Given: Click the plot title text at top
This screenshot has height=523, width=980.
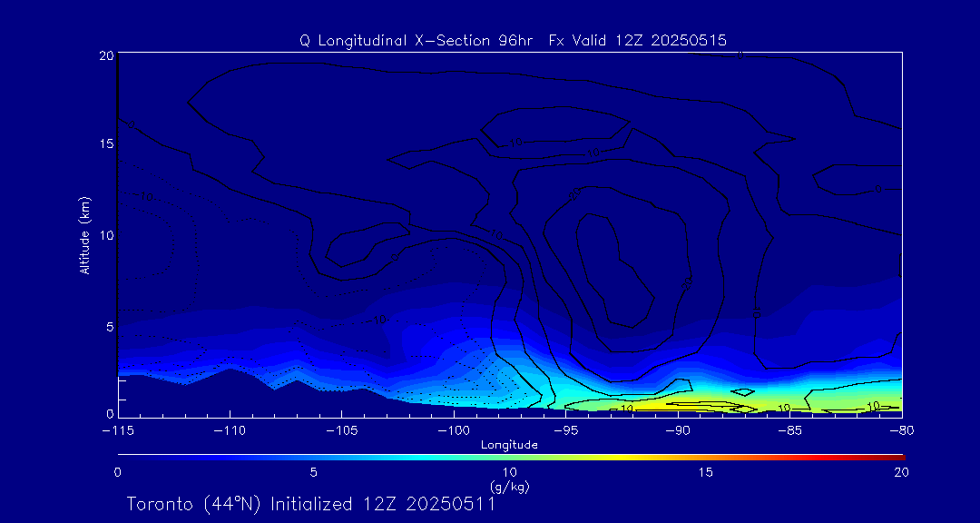Looking at the screenshot, I should pos(513,40).
